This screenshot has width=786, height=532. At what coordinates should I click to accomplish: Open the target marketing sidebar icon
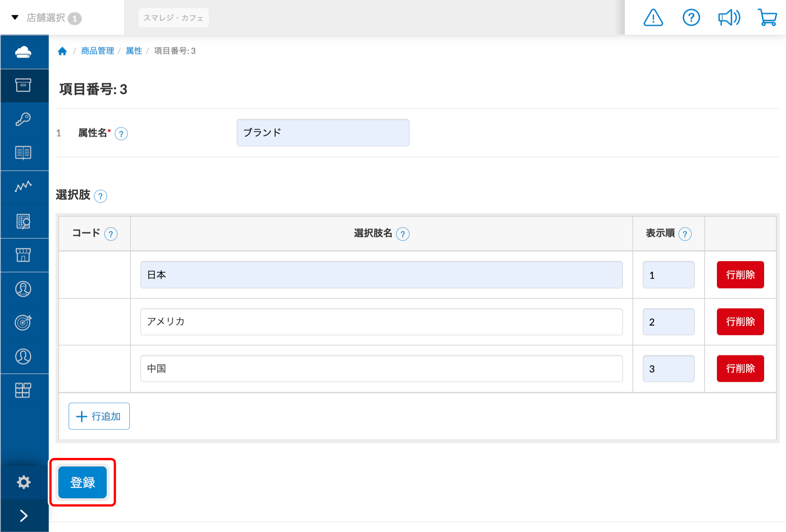(23, 322)
